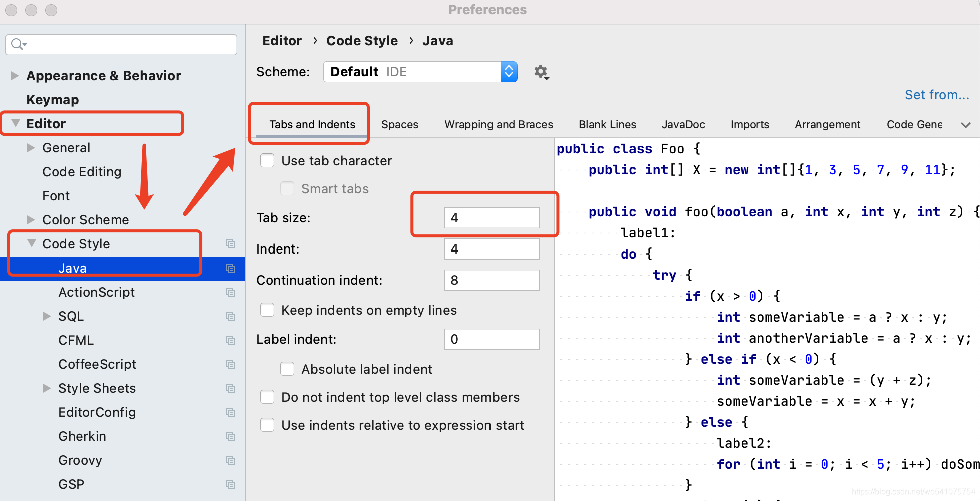980x501 pixels.
Task: Click the copy icon beside SQL
Action: point(231,316)
